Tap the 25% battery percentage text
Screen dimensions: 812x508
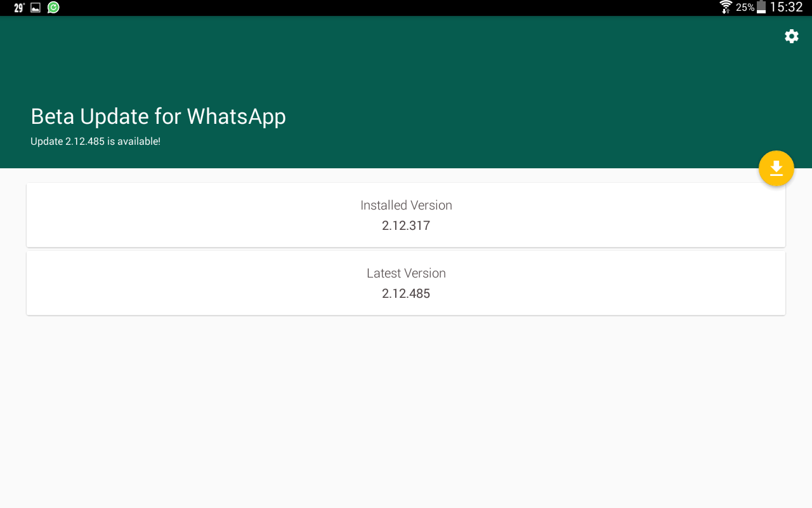745,8
